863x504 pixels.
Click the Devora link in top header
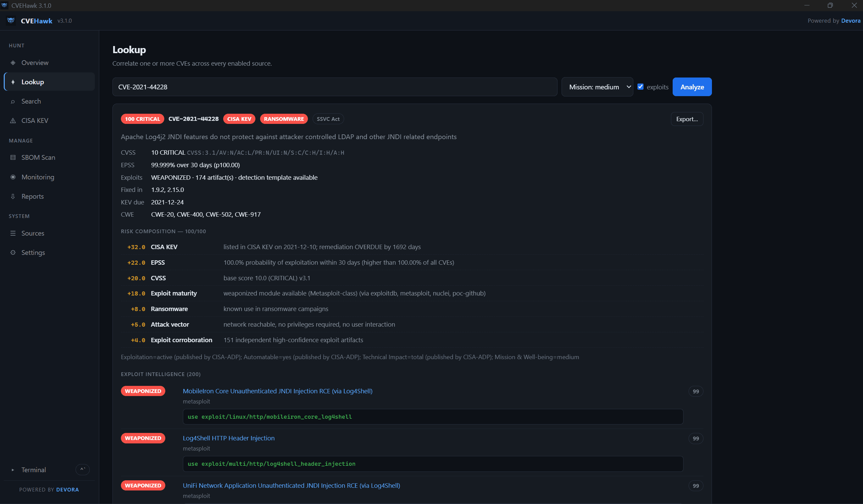click(x=851, y=21)
